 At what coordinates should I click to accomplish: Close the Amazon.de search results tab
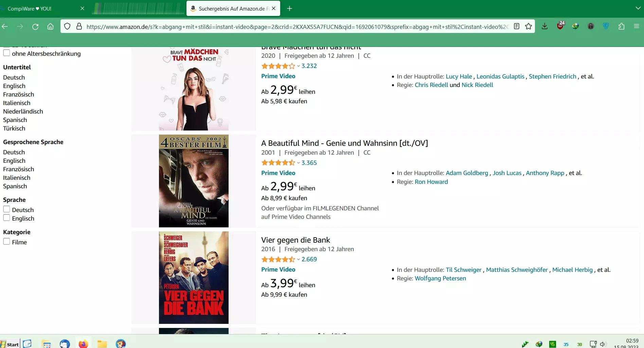click(x=274, y=8)
